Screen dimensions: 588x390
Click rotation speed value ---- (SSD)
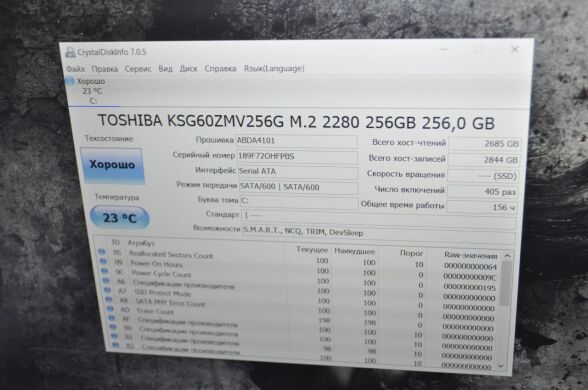483,176
